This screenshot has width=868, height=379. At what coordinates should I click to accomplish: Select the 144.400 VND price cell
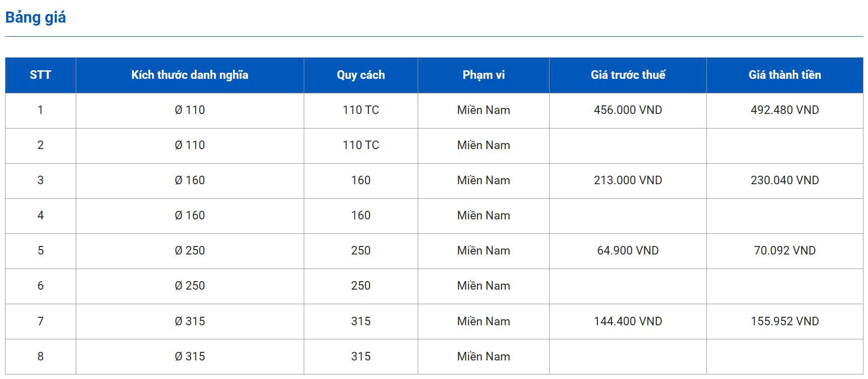tap(628, 321)
